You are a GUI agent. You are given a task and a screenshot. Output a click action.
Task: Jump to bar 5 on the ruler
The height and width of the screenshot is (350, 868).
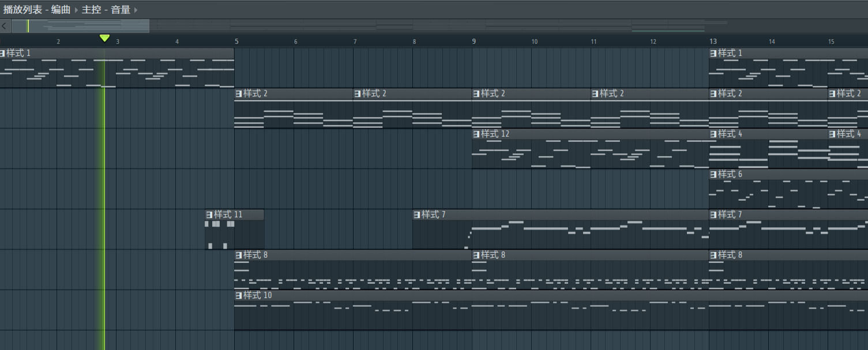click(236, 42)
